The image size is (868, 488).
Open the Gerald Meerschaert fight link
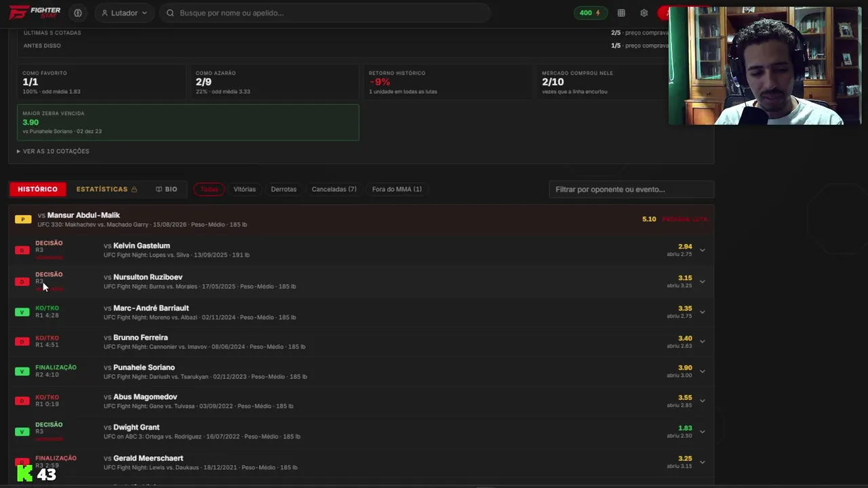pyautogui.click(x=148, y=458)
